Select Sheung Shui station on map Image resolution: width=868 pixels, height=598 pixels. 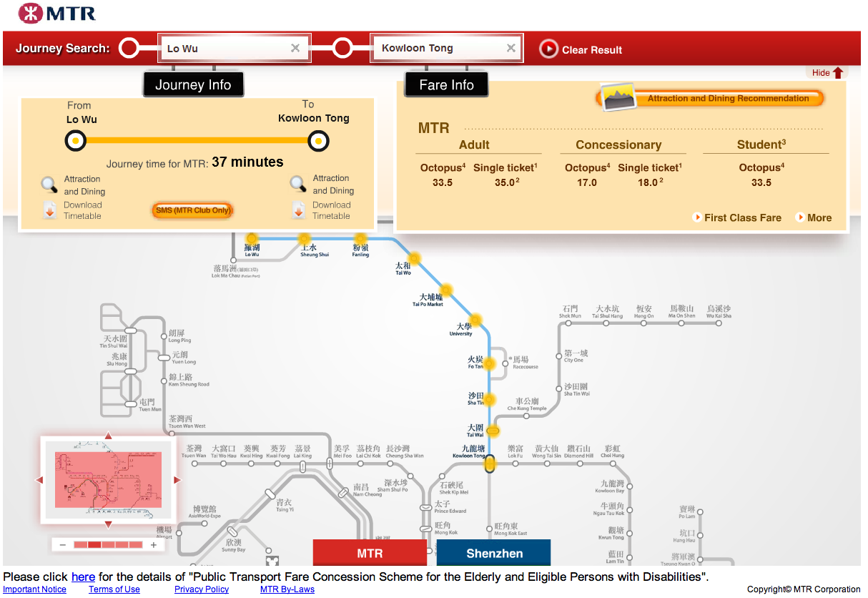pos(305,238)
